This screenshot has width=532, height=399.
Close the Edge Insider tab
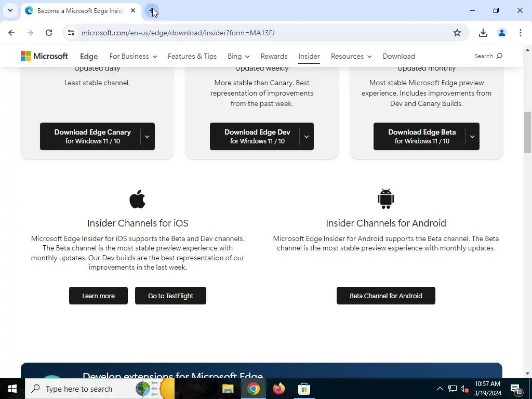coord(133,10)
